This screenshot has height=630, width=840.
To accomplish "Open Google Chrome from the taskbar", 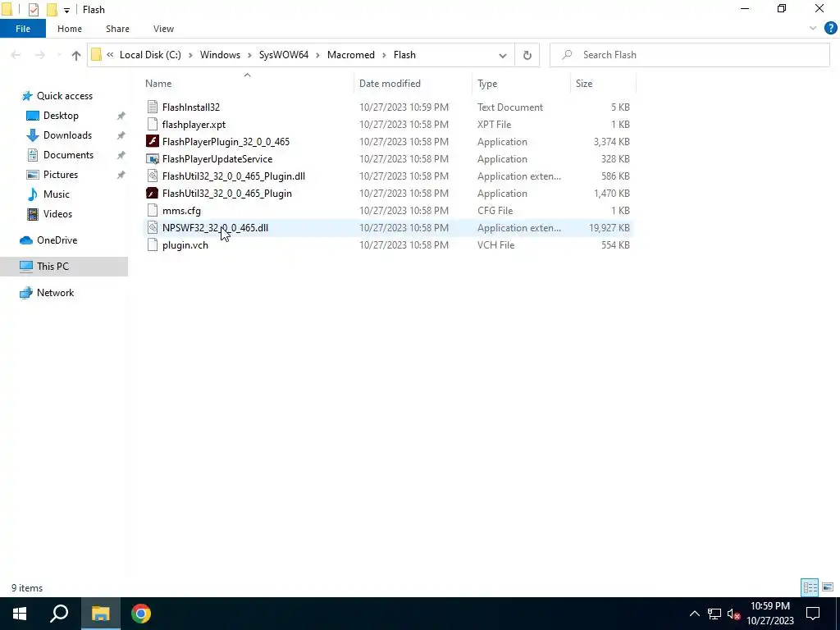I will (141, 614).
